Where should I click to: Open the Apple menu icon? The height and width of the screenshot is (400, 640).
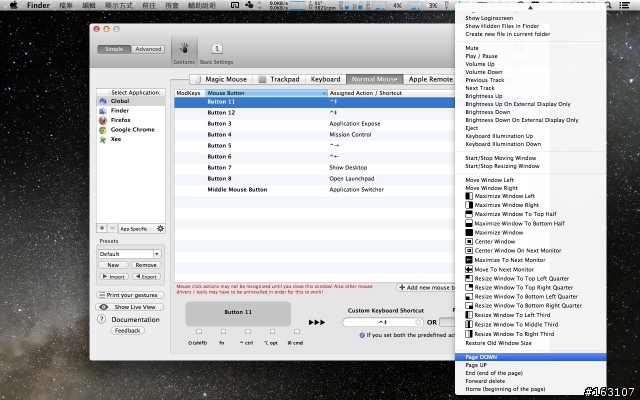13,5
